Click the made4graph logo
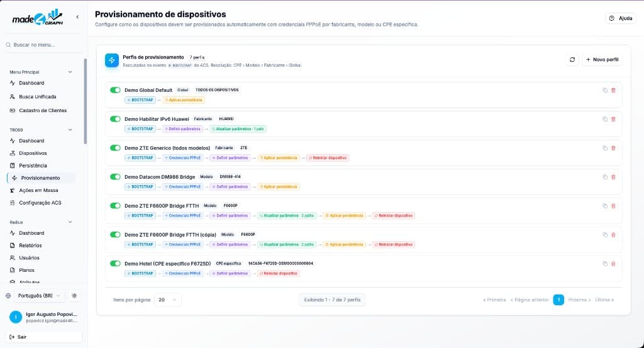Viewport: 644px width, 348px height. (x=37, y=17)
